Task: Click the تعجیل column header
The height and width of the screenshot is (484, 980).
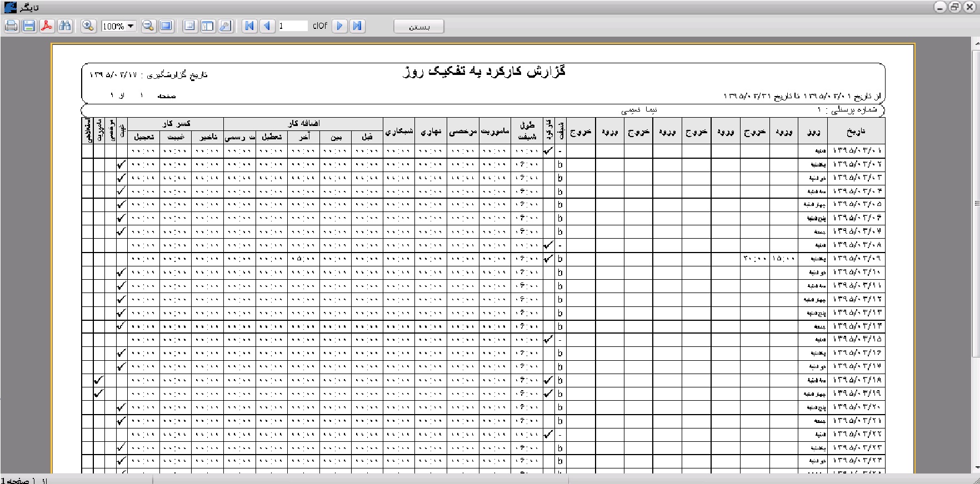Action: [x=144, y=137]
